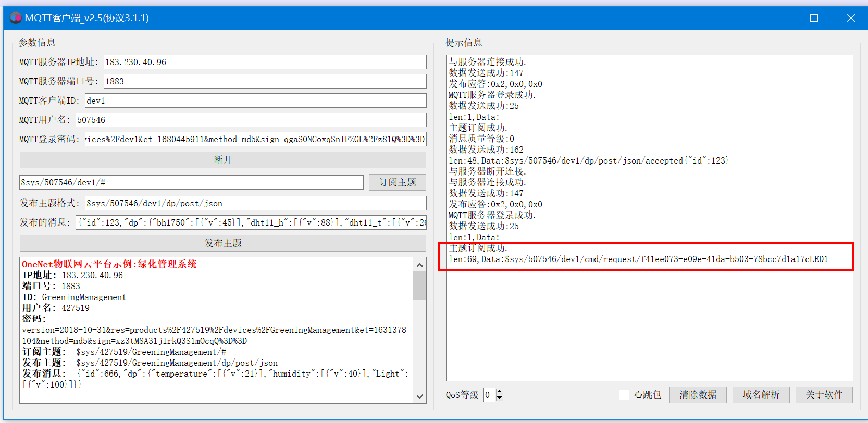Click the MQTT client app icon in title bar
Screen dimensions: 868x423
point(16,18)
